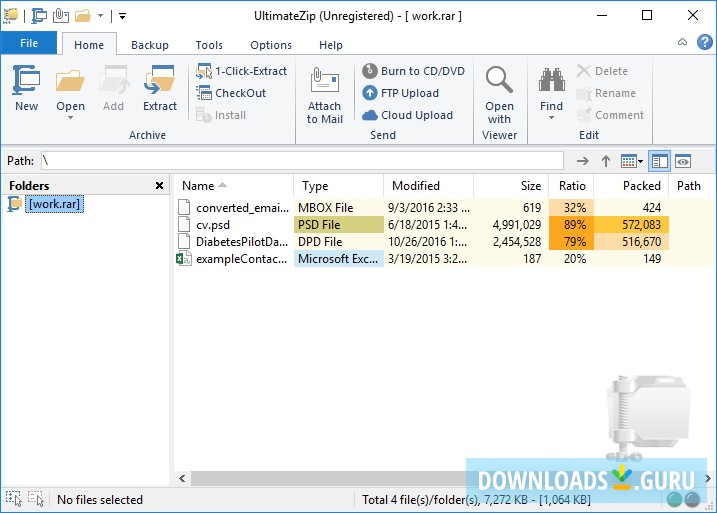Click the horizontal scrollbar right arrow
Viewport: 717px width, 513px height.
click(708, 479)
